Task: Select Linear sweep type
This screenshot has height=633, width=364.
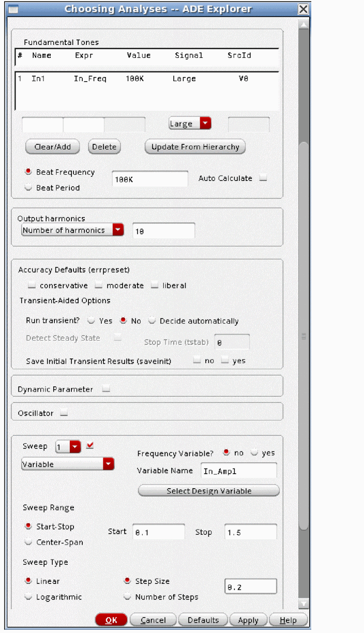Action: [28, 581]
